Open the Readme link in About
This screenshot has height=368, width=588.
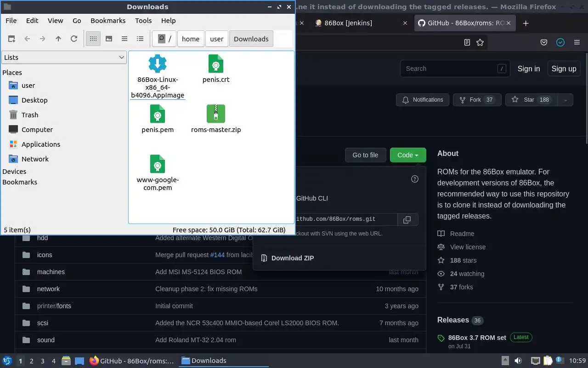462,234
